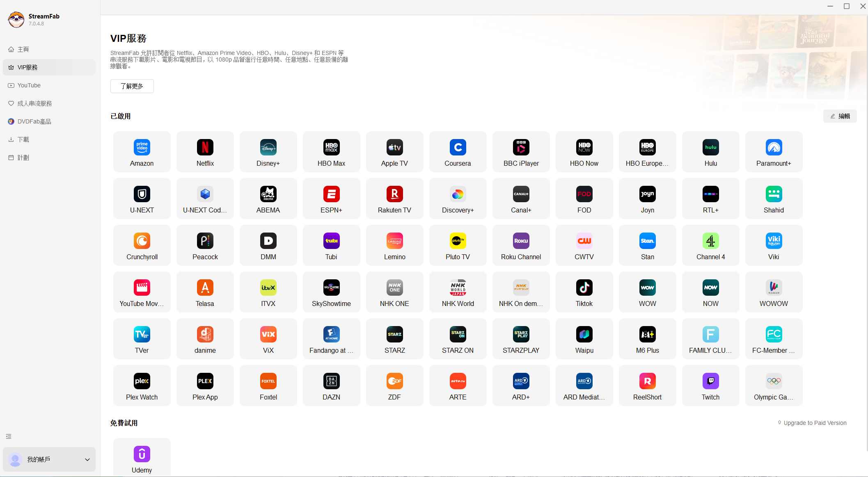Screen dimensions: 868x477
Task: Select VIP服務 in the sidebar
Action: click(49, 67)
